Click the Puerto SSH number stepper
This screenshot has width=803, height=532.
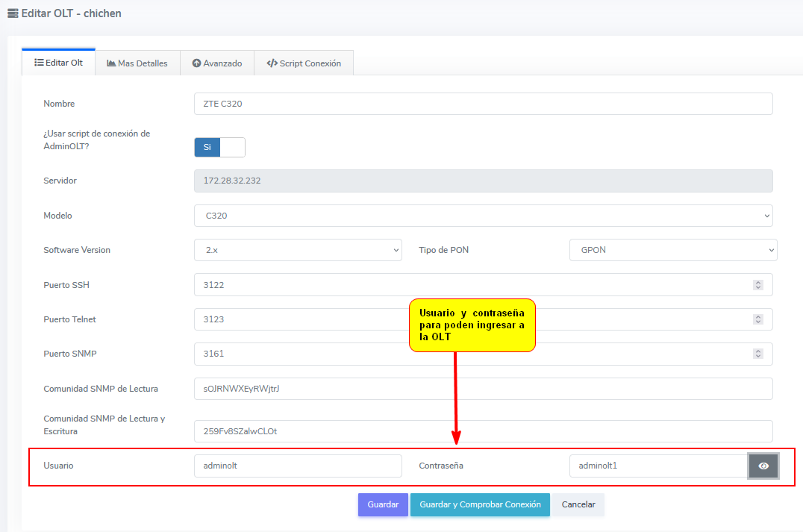pyautogui.click(x=758, y=285)
